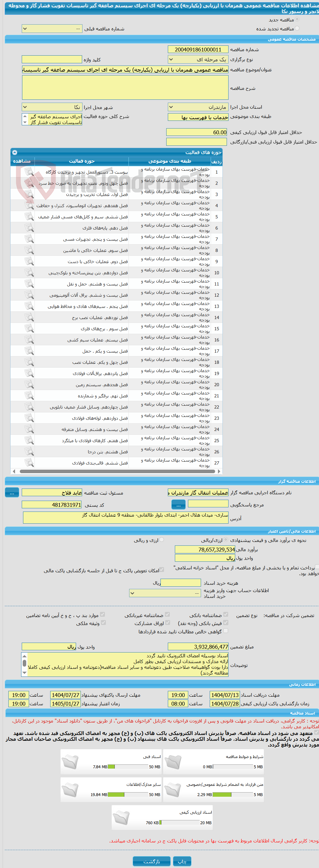Open view icon for activity row 25
Screen dimensions: 319x868
[29, 441]
